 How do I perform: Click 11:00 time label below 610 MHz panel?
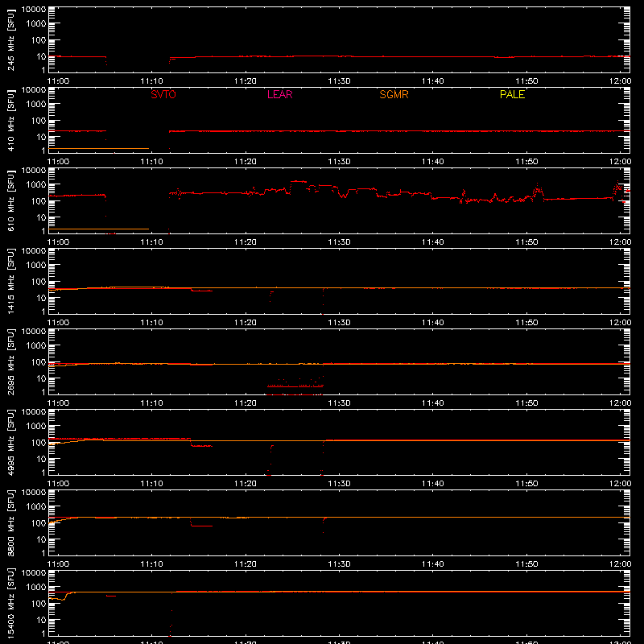click(x=58, y=242)
